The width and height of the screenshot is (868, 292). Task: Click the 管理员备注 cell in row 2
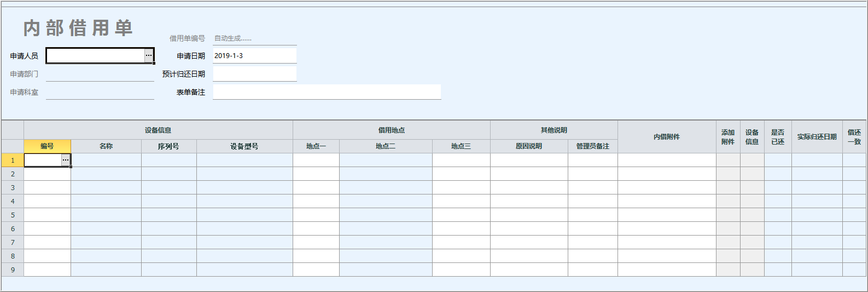tap(593, 174)
